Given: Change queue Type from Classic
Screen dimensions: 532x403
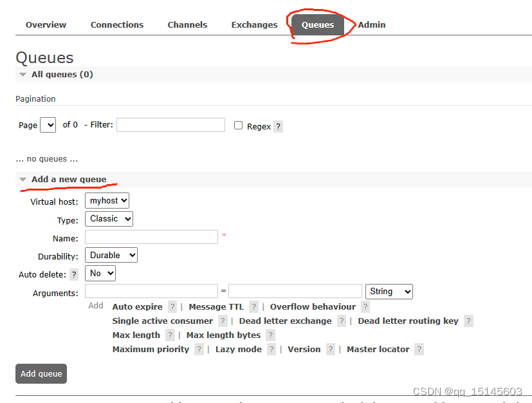Looking at the screenshot, I should click(x=108, y=219).
